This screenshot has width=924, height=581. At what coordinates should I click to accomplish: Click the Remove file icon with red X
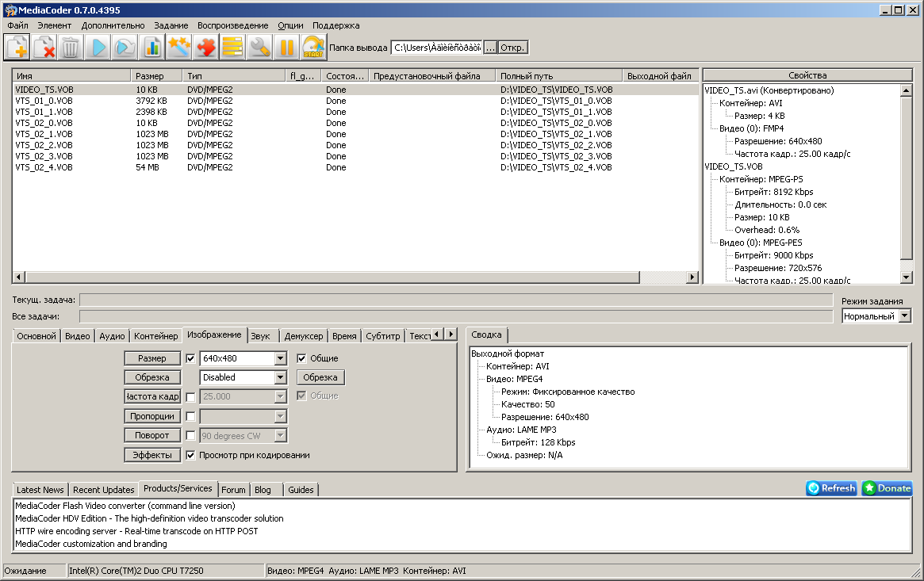click(x=44, y=47)
